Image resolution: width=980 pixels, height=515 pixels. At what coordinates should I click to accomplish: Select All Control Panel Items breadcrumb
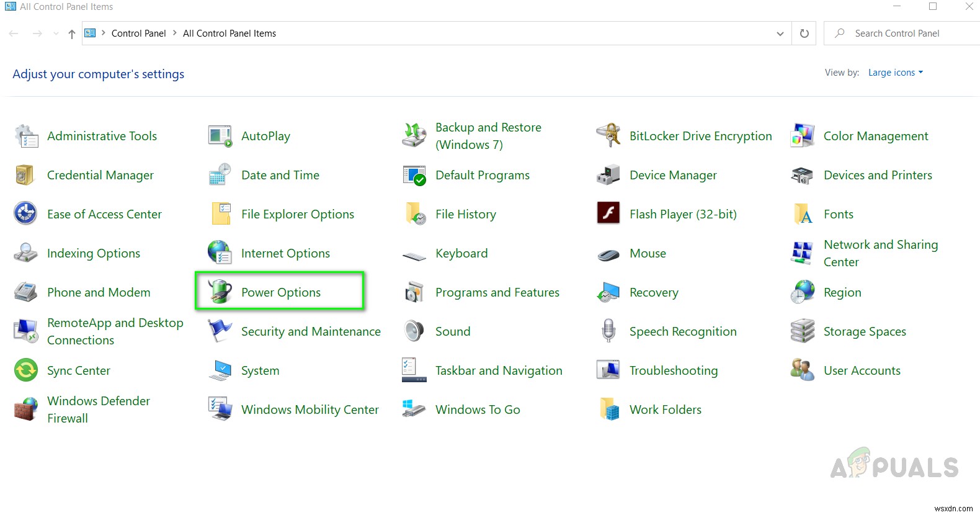[229, 34]
